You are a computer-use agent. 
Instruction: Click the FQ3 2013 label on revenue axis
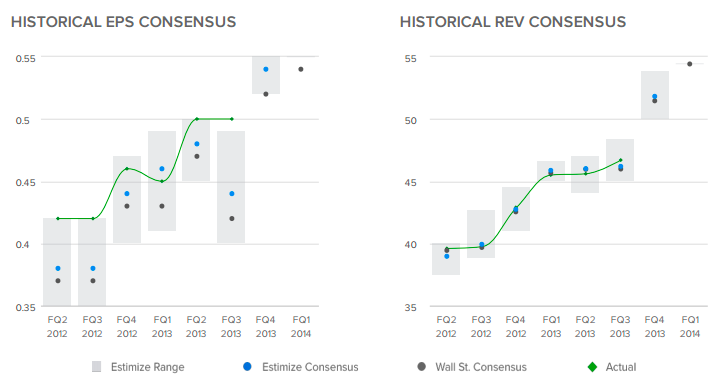click(620, 327)
